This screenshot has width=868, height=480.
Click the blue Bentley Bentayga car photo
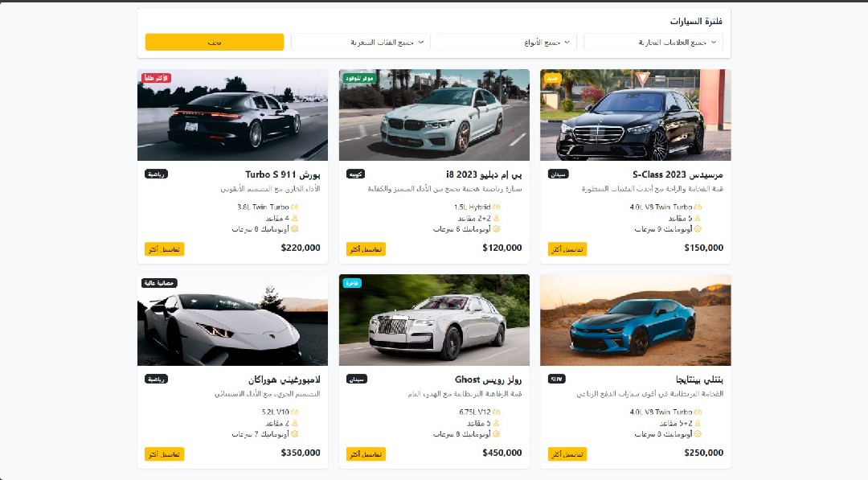(636, 320)
